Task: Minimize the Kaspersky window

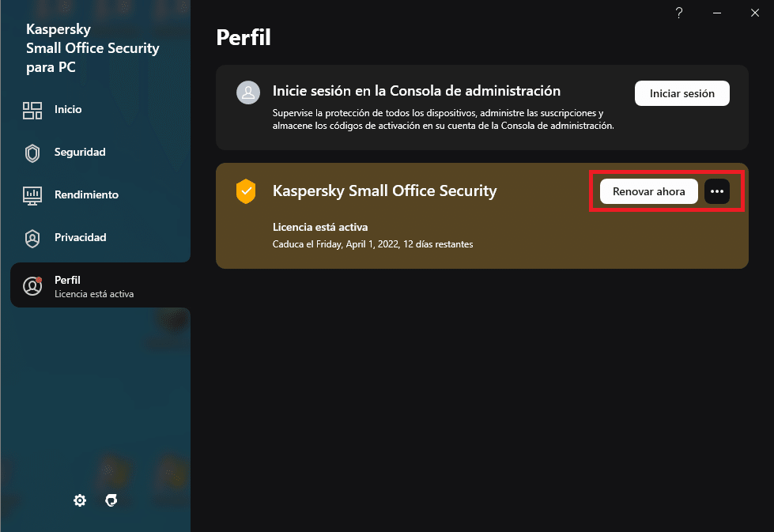Action: tap(718, 13)
